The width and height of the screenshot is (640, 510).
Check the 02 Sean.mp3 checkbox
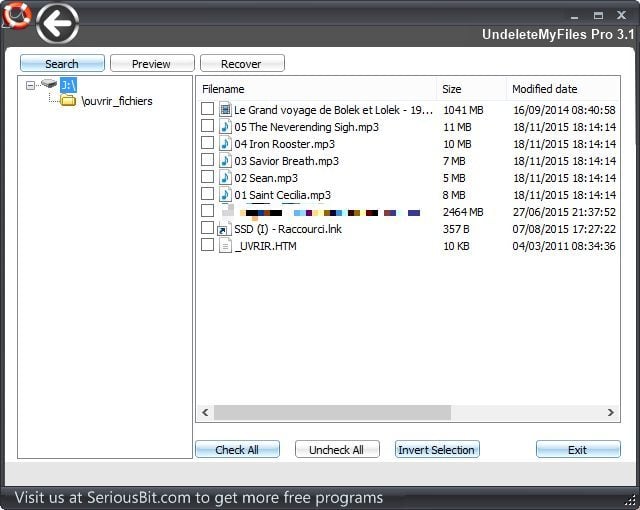point(207,177)
